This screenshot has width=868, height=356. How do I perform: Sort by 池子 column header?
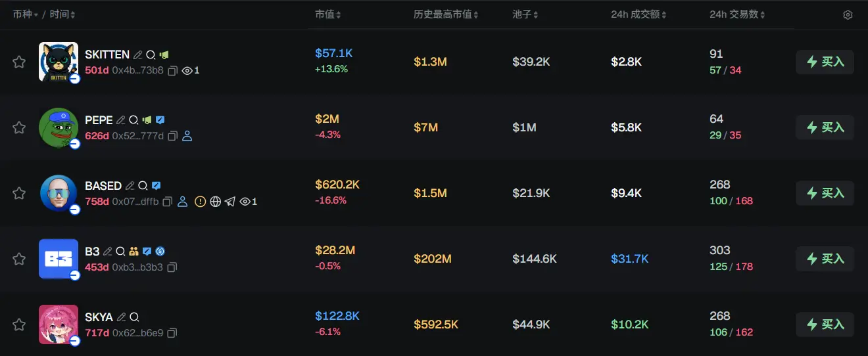coord(525,14)
